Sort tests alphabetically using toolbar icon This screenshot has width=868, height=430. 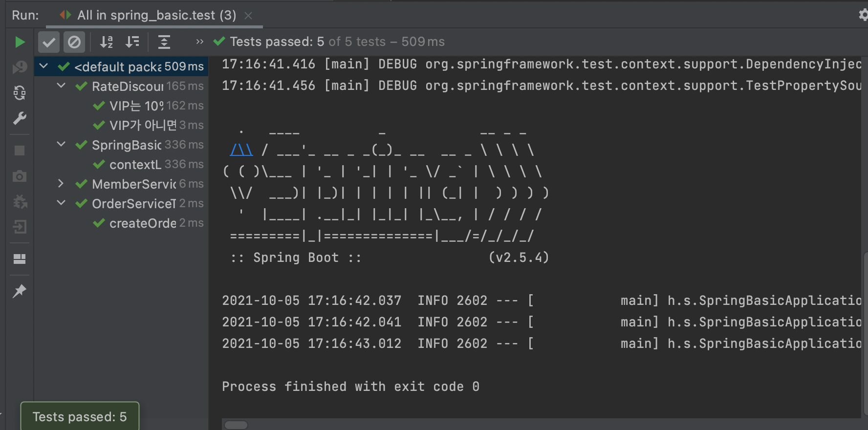106,43
